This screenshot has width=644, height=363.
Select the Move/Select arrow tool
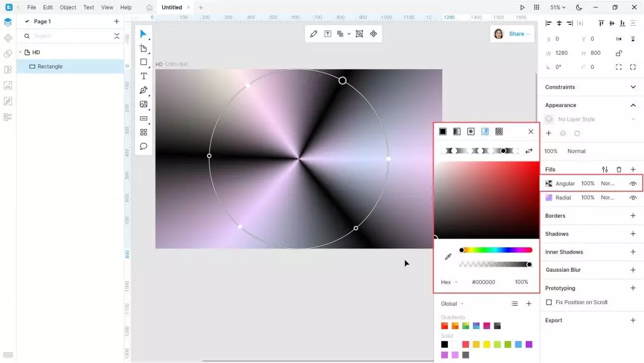click(143, 34)
